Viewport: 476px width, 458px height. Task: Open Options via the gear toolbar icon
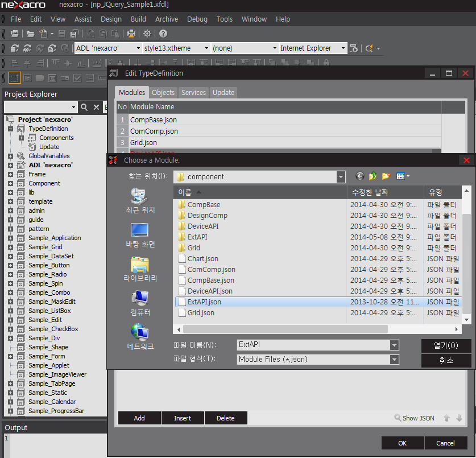click(147, 34)
